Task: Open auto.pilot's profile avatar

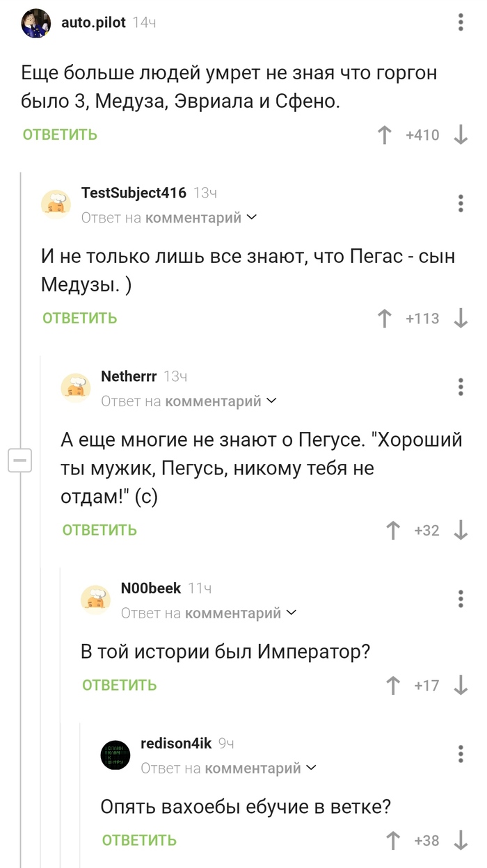Action: (x=35, y=24)
